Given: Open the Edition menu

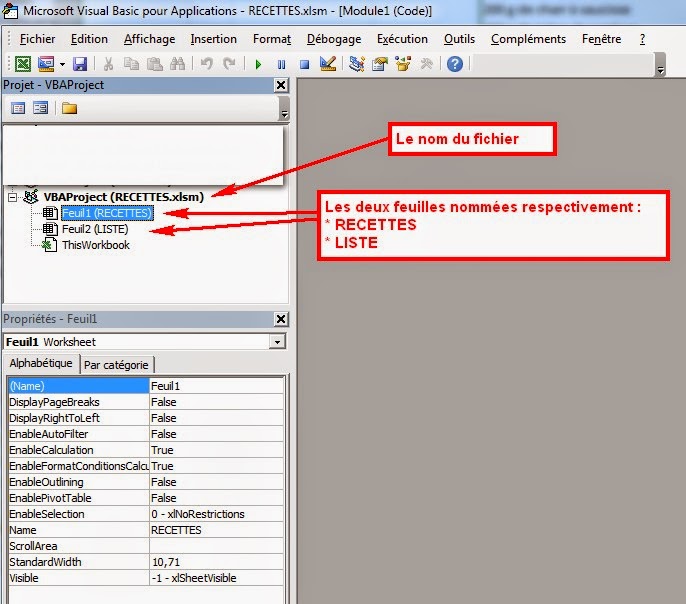Looking at the screenshot, I should click(x=89, y=39).
